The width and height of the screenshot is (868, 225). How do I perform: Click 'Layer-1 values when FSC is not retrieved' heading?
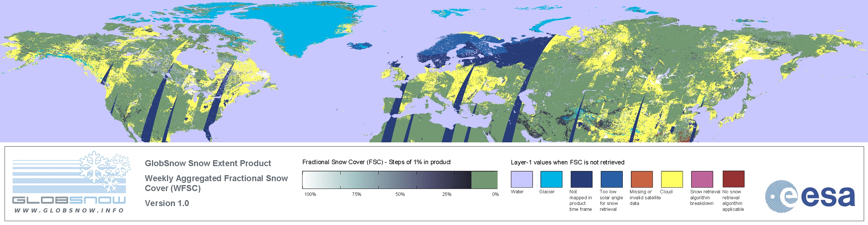[568, 162]
